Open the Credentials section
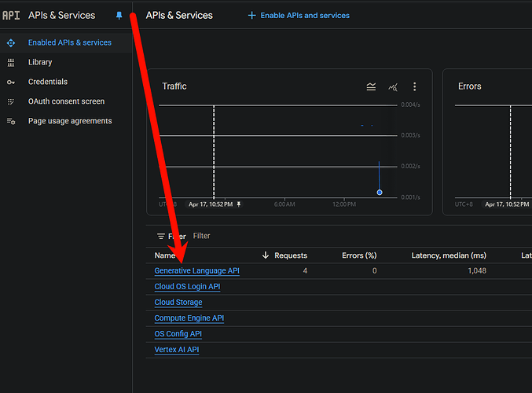The width and height of the screenshot is (532, 393). pyautogui.click(x=48, y=82)
